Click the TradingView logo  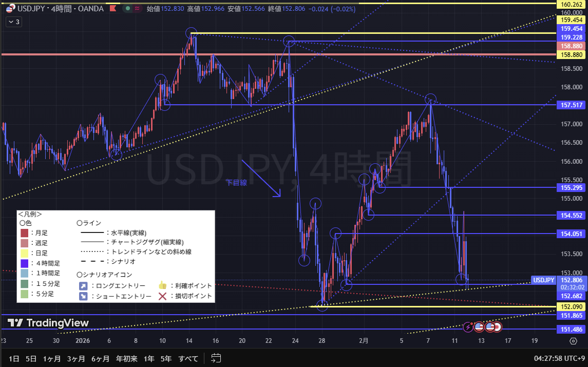pyautogui.click(x=48, y=323)
